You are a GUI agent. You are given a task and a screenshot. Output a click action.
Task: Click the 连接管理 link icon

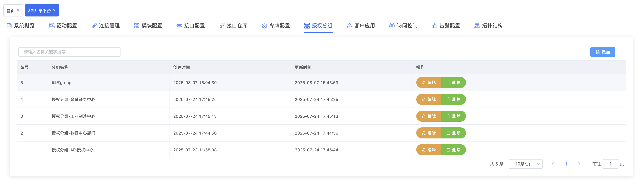pyautogui.click(x=94, y=26)
